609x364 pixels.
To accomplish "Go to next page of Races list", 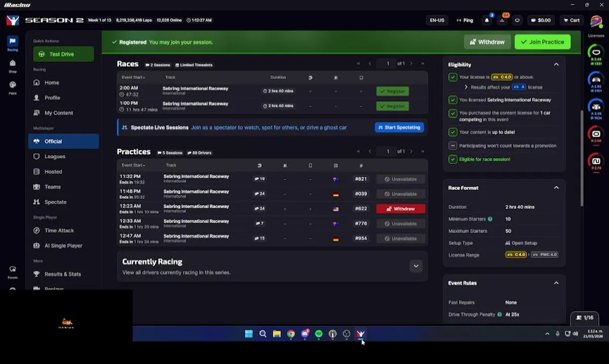I will click(411, 64).
